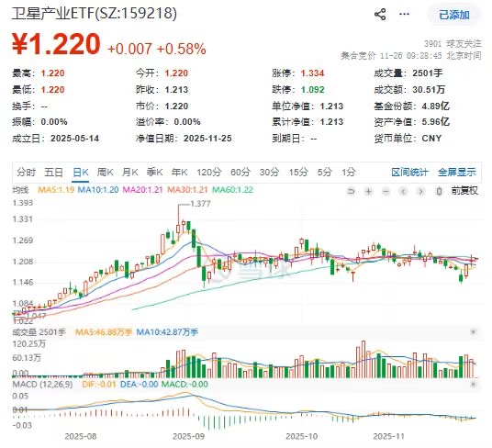The height and width of the screenshot is (448, 492).
Task: Shift chart right with the right chevron
Action: [421, 191]
